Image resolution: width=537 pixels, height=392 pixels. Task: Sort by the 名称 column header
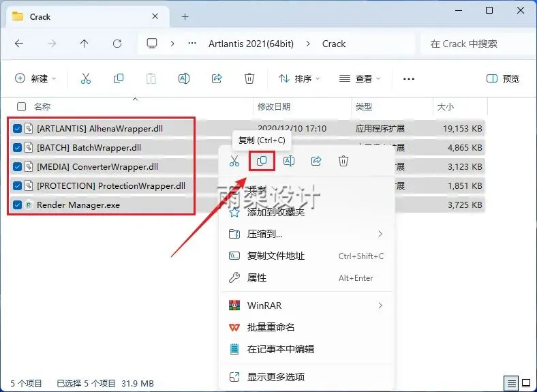[42, 106]
